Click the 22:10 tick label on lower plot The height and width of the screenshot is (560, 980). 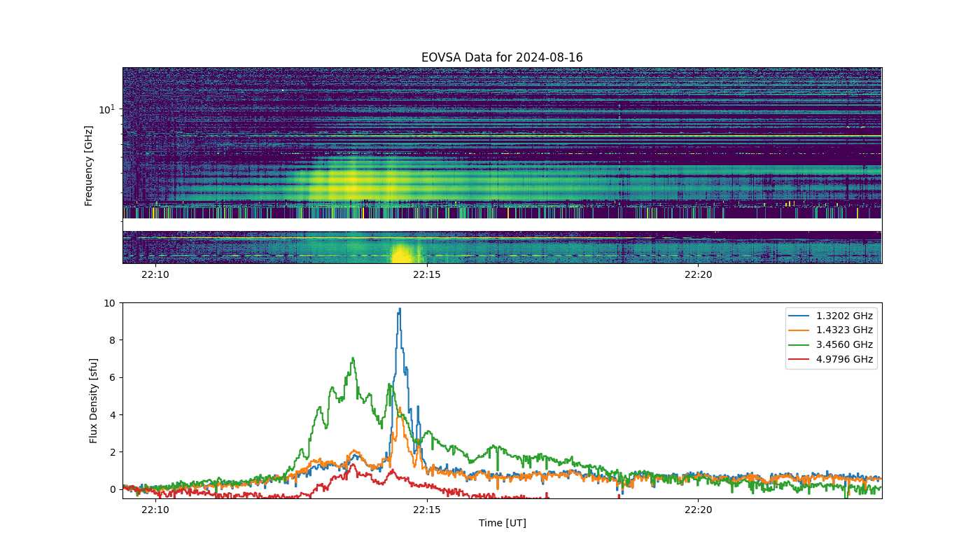coord(155,510)
